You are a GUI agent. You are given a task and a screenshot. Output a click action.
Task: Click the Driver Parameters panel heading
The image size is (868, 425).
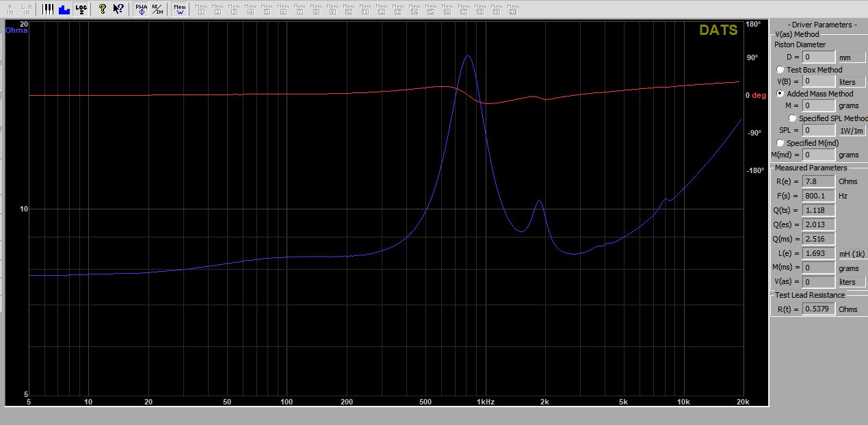coord(821,25)
